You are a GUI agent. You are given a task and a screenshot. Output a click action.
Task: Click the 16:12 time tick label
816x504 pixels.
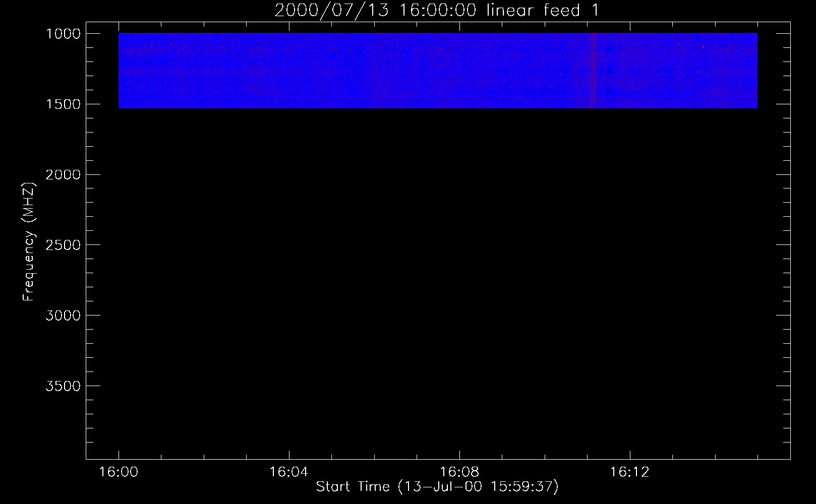tap(630, 472)
